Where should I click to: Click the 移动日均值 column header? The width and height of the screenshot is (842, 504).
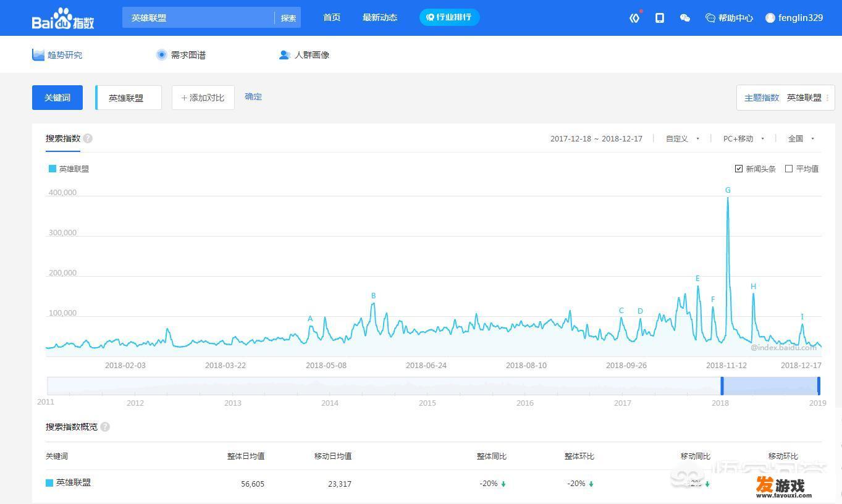tap(333, 456)
